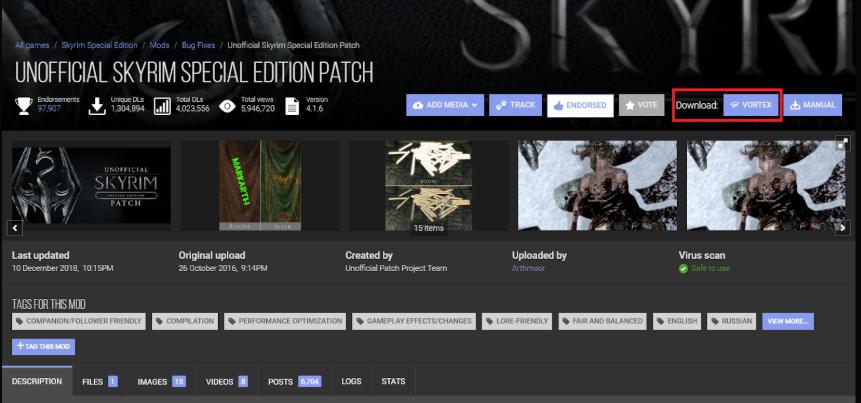
Task: Click the endorsements count 97,907
Action: click(49, 109)
